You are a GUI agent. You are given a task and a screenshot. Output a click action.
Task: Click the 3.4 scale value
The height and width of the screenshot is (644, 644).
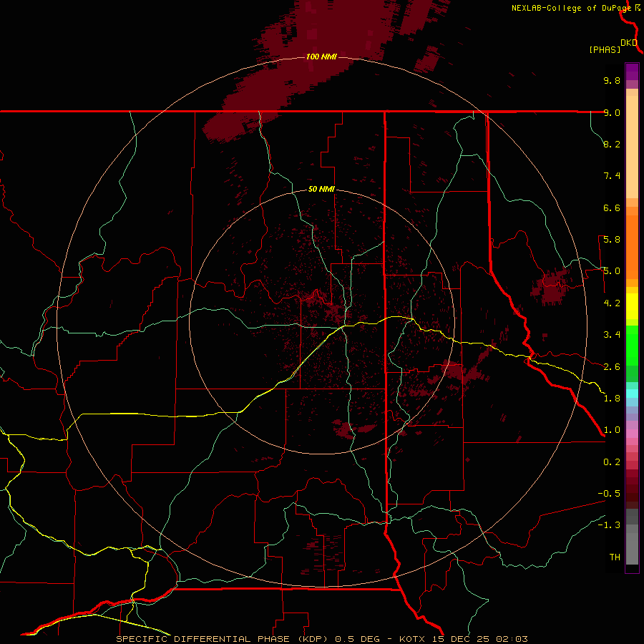pyautogui.click(x=612, y=335)
